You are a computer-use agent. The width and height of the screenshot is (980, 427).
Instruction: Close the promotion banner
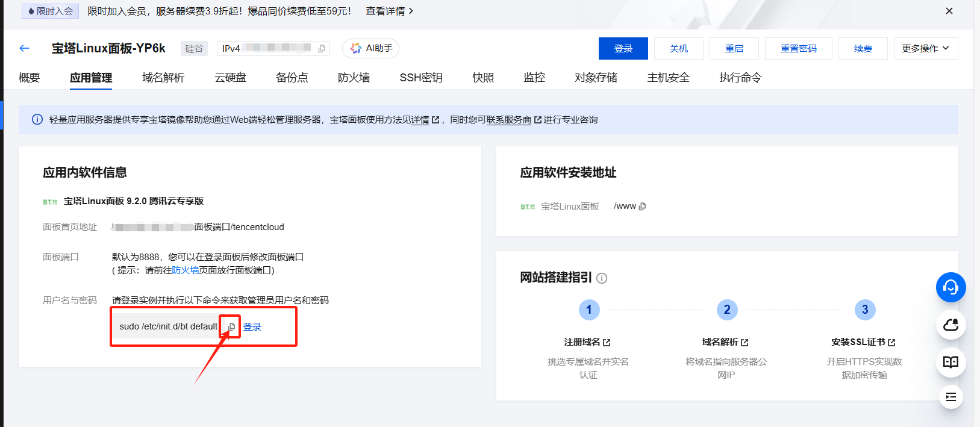point(949,11)
